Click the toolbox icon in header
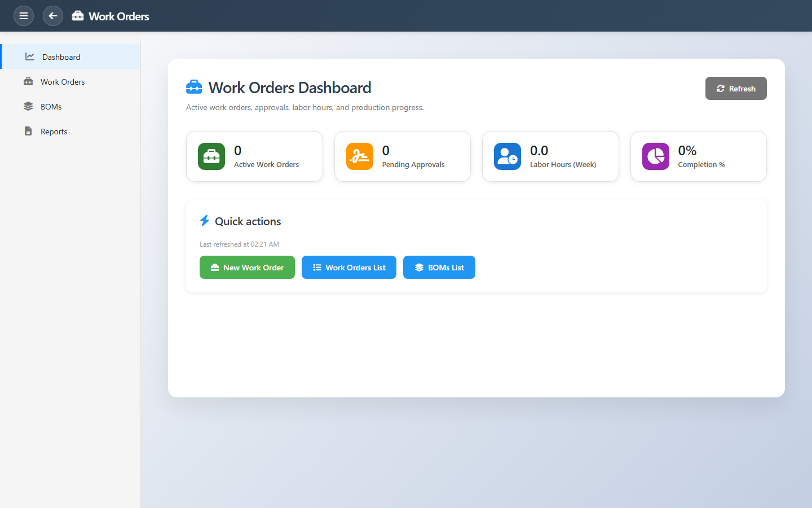This screenshot has width=812, height=508. tap(78, 16)
